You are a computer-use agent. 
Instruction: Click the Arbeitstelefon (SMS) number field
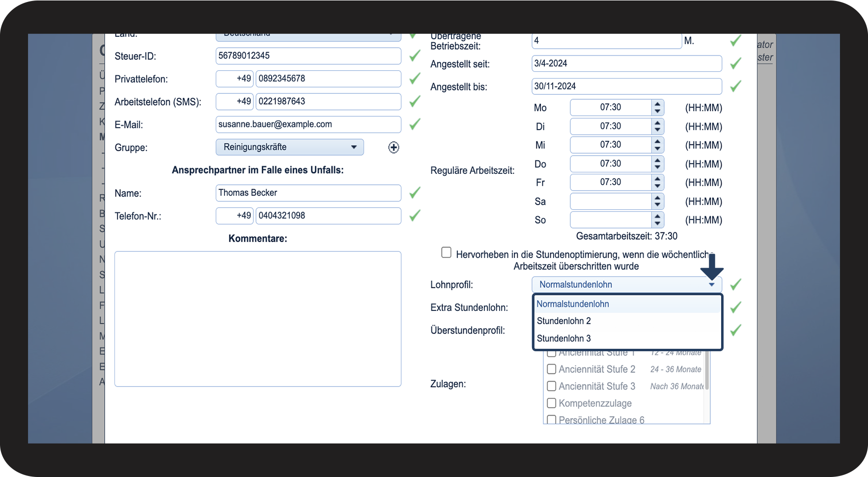point(329,102)
